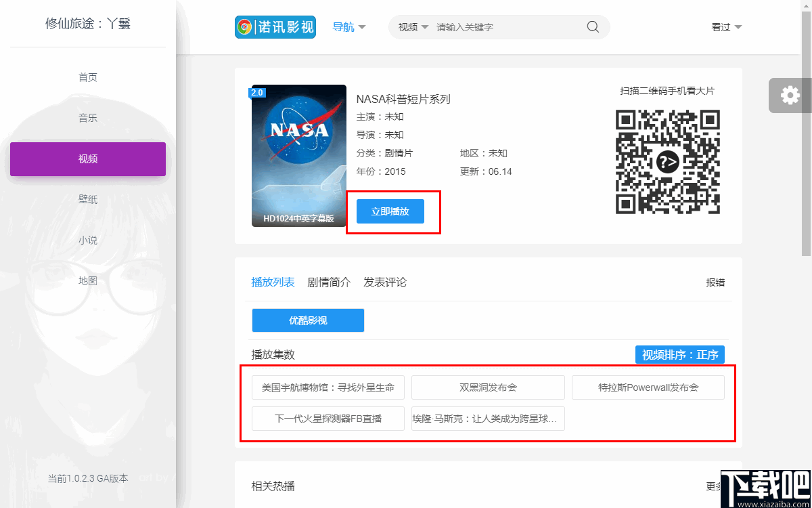Click the NASA poster thumbnail
Viewport: 812px width, 508px height.
[298, 155]
